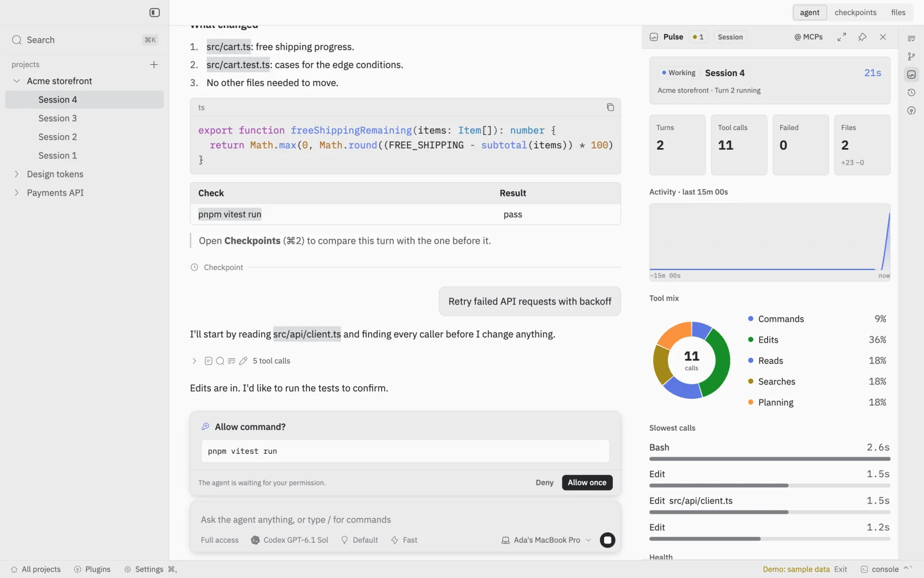Open the history icon in right rail
Image resolution: width=924 pixels, height=578 pixels.
911,92
